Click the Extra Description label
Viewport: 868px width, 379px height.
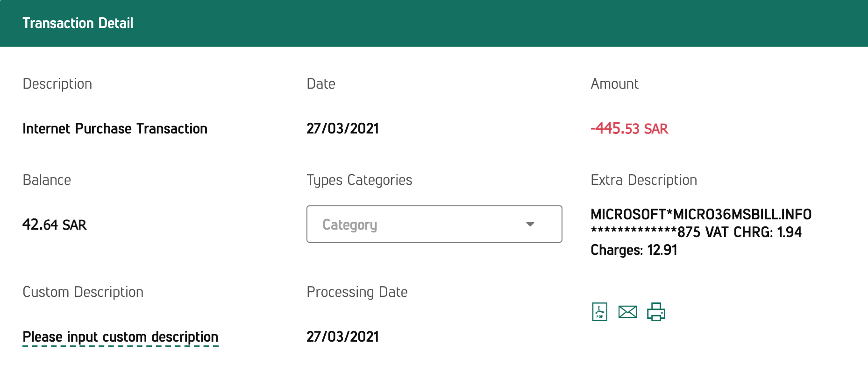(644, 180)
